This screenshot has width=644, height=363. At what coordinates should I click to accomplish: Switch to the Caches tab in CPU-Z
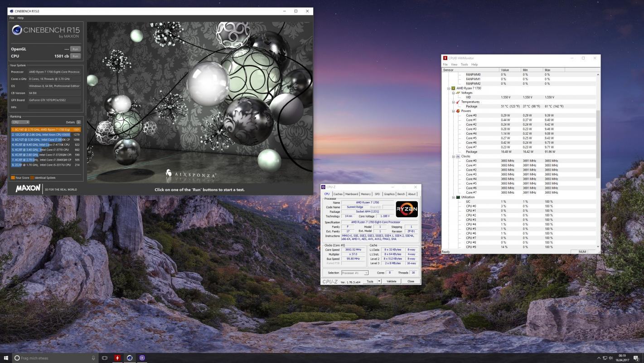click(338, 194)
